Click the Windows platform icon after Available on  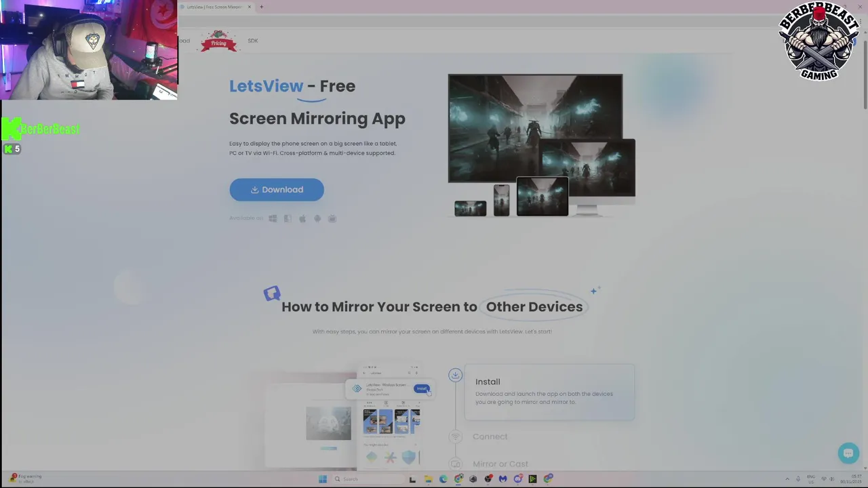[273, 218]
